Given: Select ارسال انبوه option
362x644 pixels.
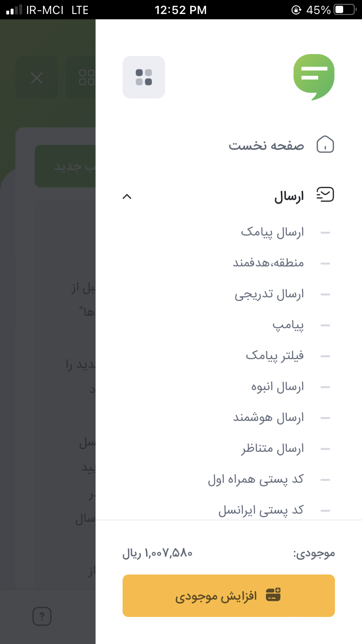Looking at the screenshot, I should click(276, 387).
